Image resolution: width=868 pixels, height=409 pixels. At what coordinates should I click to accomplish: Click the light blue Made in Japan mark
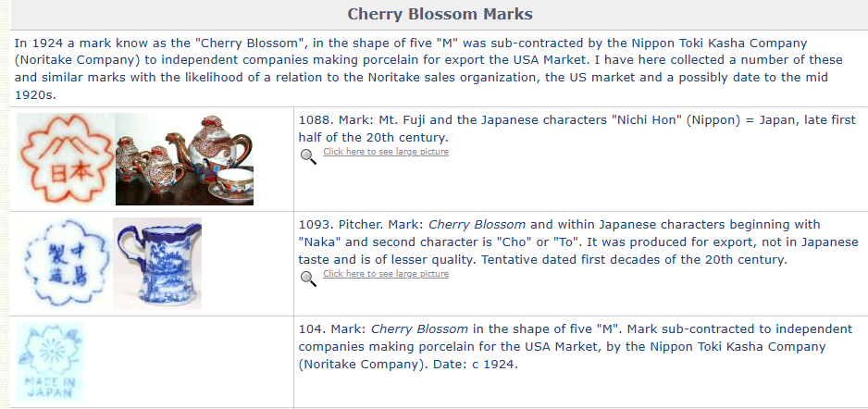tap(50, 362)
